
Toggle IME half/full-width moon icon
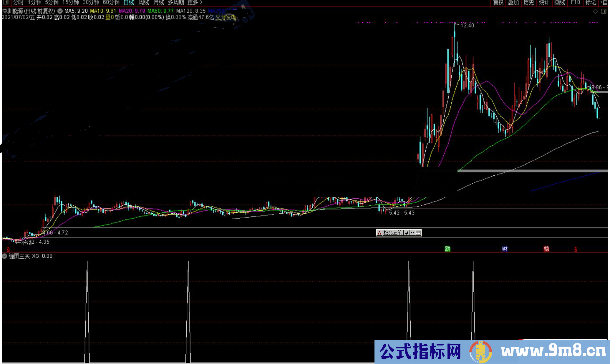(x=407, y=233)
